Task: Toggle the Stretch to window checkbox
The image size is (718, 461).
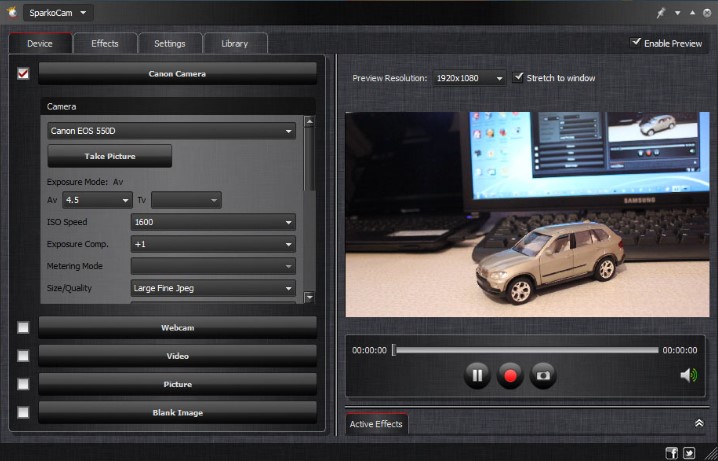Action: (518, 77)
